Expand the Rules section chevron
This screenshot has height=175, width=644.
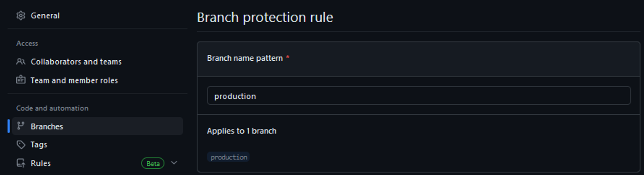coord(174,163)
